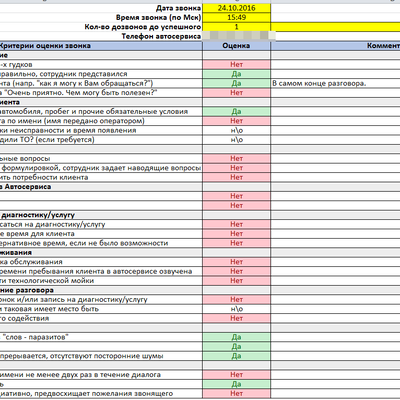The image size is (400, 400).
Task: Click the 'го содействия' criterion cell
Action: (x=101, y=318)
